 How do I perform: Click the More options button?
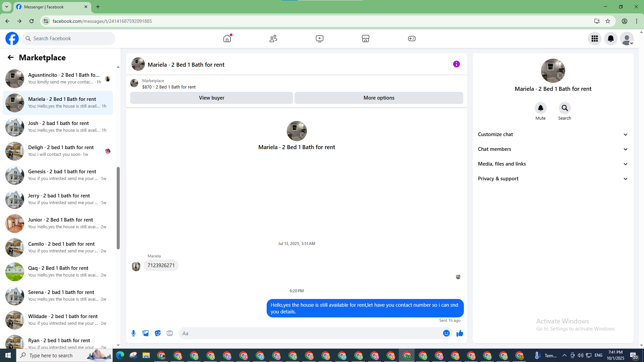tap(379, 98)
